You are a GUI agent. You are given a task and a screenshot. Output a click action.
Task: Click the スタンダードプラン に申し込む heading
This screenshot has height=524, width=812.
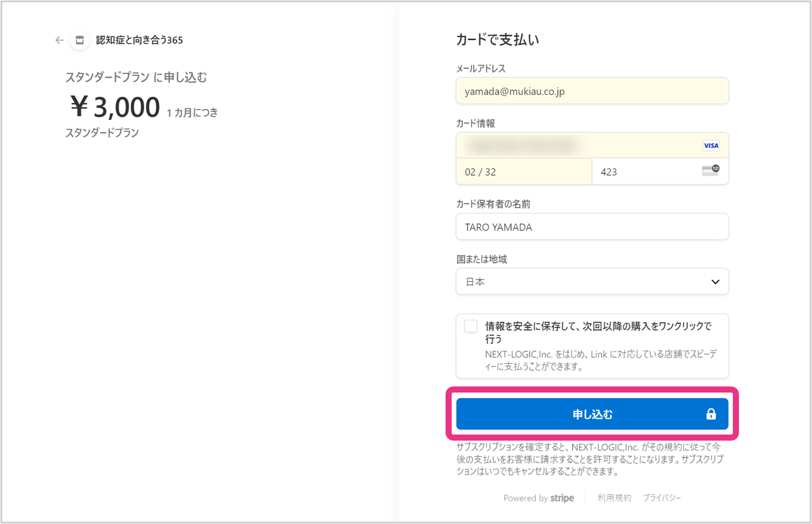pos(136,77)
